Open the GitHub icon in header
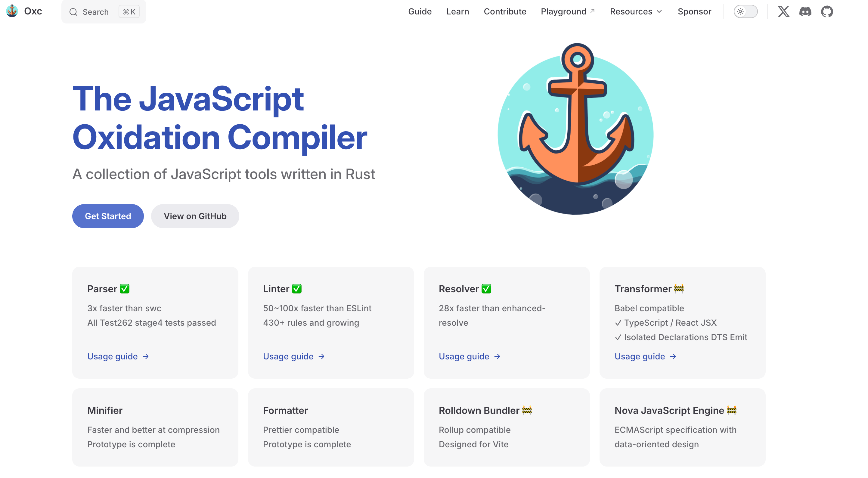Viewport: 868px width, 478px height. 827,11
